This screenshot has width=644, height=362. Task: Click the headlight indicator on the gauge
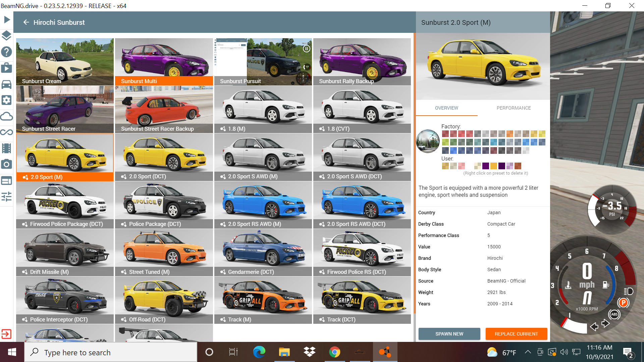pos(629,291)
